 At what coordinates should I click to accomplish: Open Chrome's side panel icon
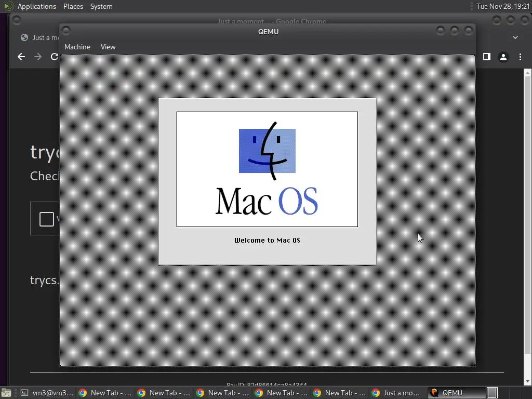click(x=486, y=57)
